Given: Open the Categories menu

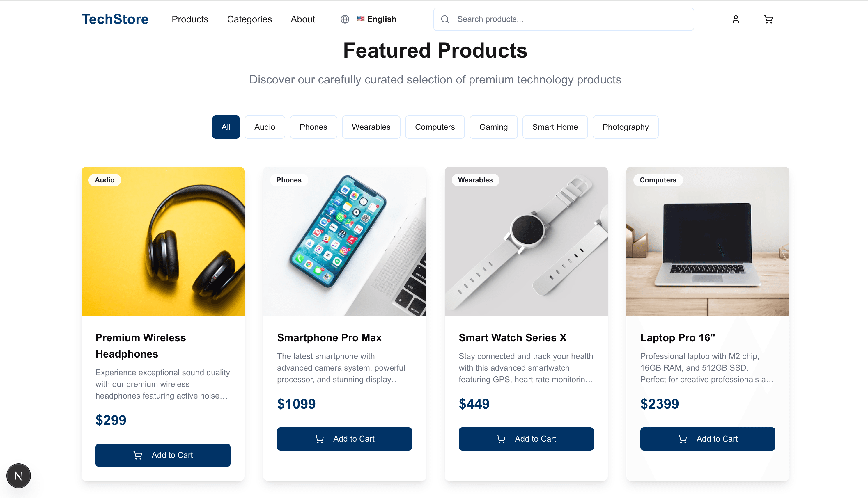Looking at the screenshot, I should coord(249,19).
